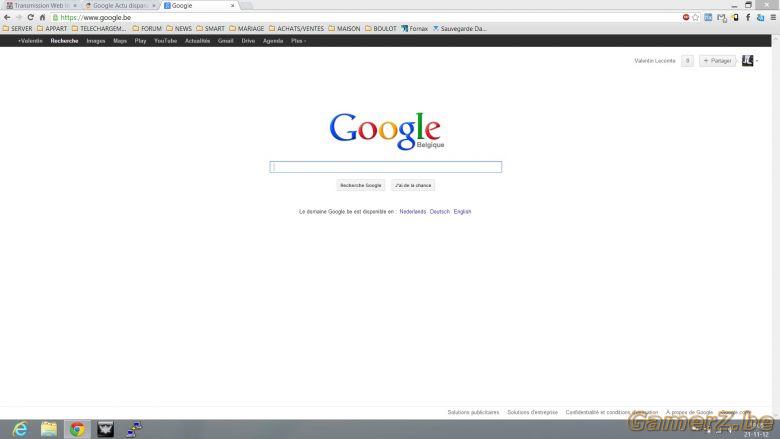Switch Google to Nederlands
The height and width of the screenshot is (439, 780).
[x=412, y=212]
